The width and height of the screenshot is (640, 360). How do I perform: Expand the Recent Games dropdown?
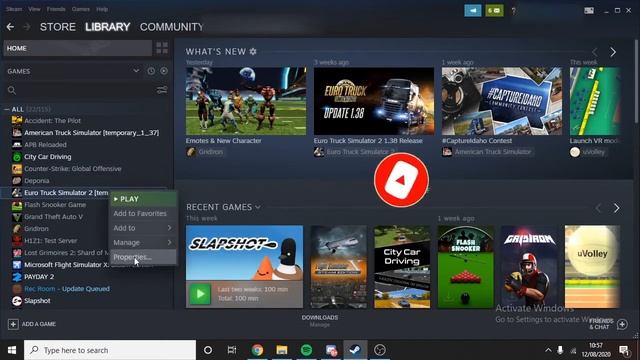258,207
